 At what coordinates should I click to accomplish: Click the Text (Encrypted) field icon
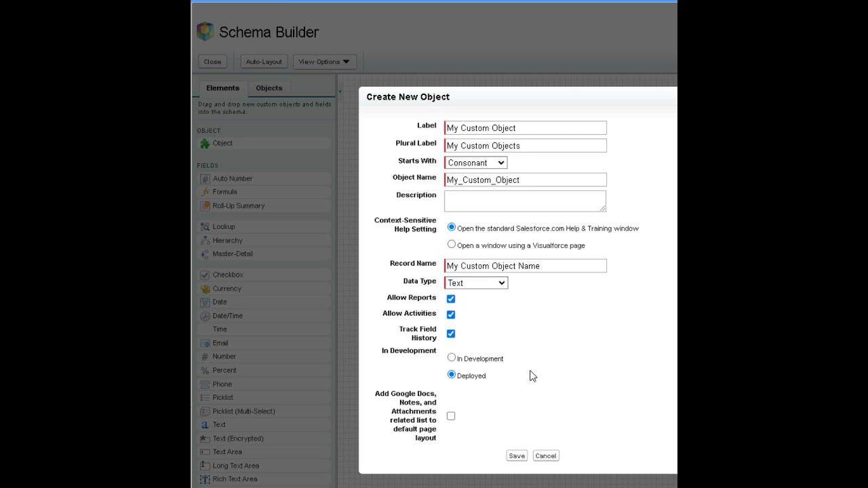tap(205, 439)
